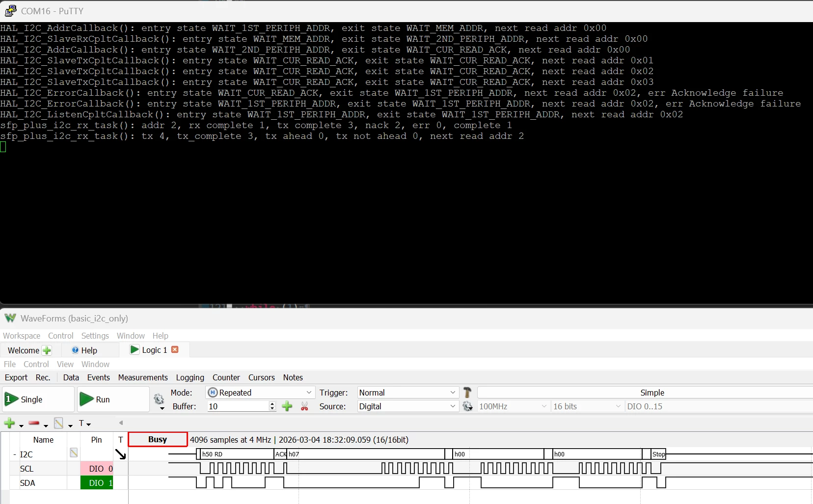Expand edit pencil dropdown arrow

pos(70,425)
